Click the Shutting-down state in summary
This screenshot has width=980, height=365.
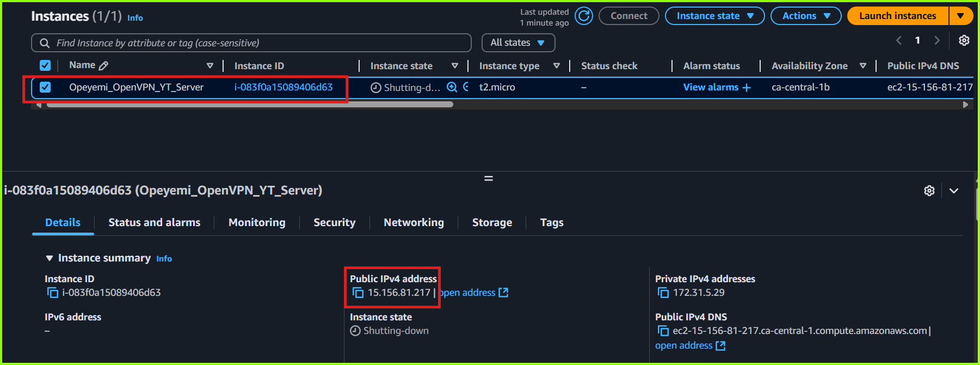pyautogui.click(x=396, y=331)
